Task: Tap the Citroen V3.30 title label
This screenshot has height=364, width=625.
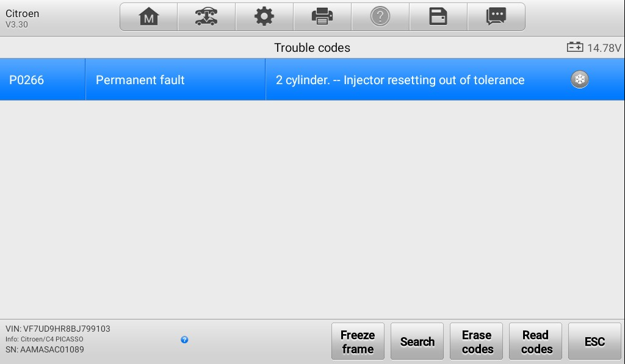Action: [x=23, y=18]
